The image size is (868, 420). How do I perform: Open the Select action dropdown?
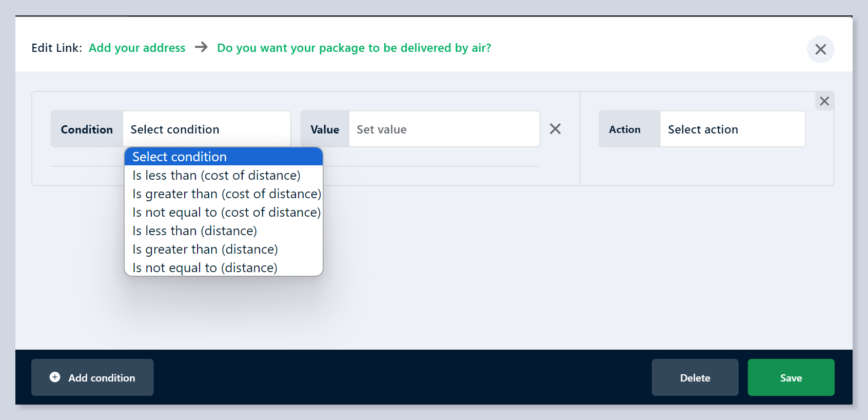(x=732, y=129)
